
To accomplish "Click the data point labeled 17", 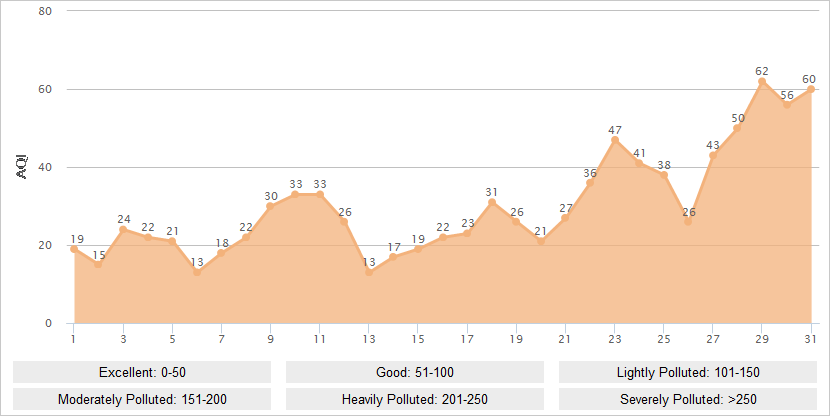I will point(393,257).
